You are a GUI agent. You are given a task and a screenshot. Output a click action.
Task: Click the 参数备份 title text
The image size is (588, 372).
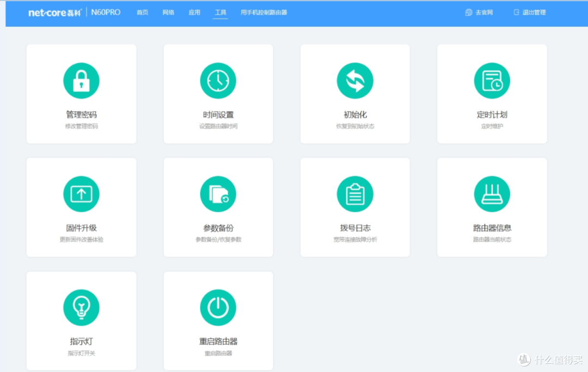pos(218,228)
